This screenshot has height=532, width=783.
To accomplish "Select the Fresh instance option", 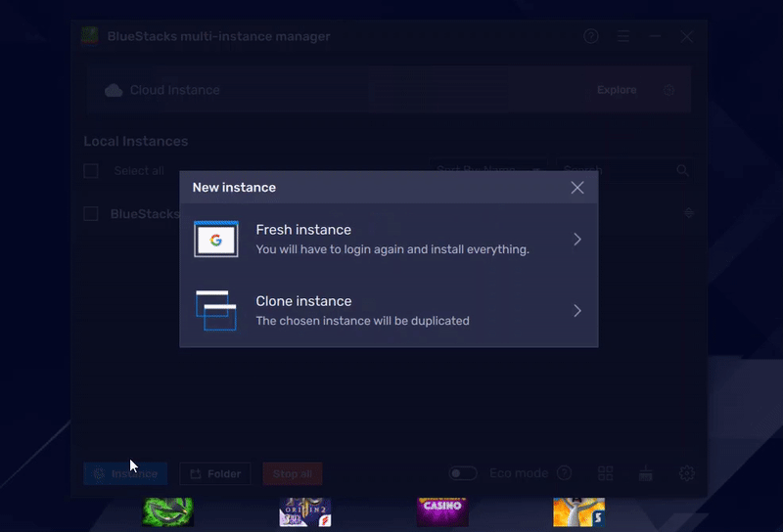I will [x=389, y=239].
